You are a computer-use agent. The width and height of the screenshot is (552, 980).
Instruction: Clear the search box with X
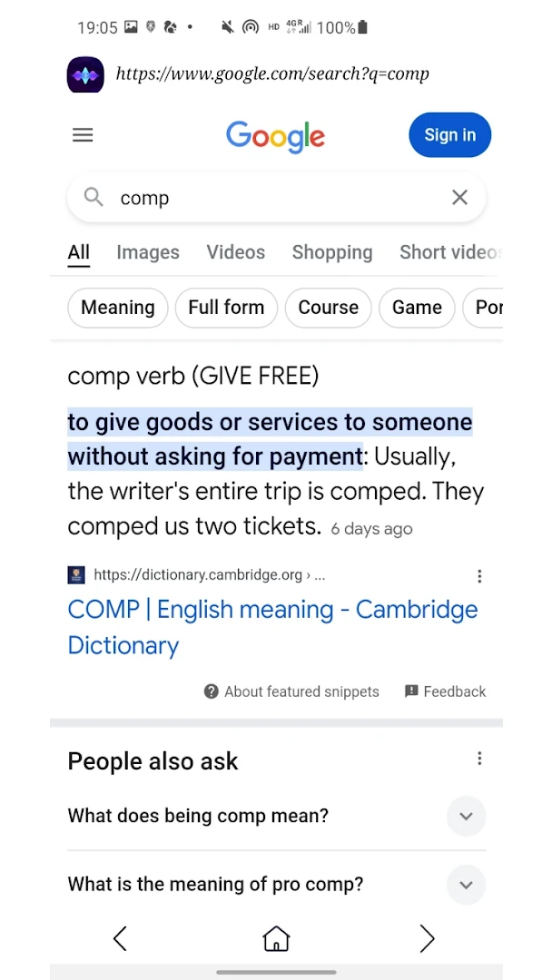tap(459, 198)
